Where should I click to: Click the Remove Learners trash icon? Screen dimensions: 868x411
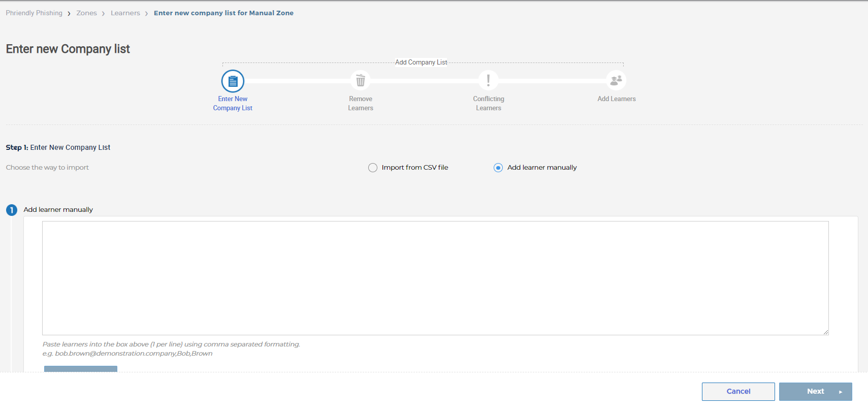point(361,80)
